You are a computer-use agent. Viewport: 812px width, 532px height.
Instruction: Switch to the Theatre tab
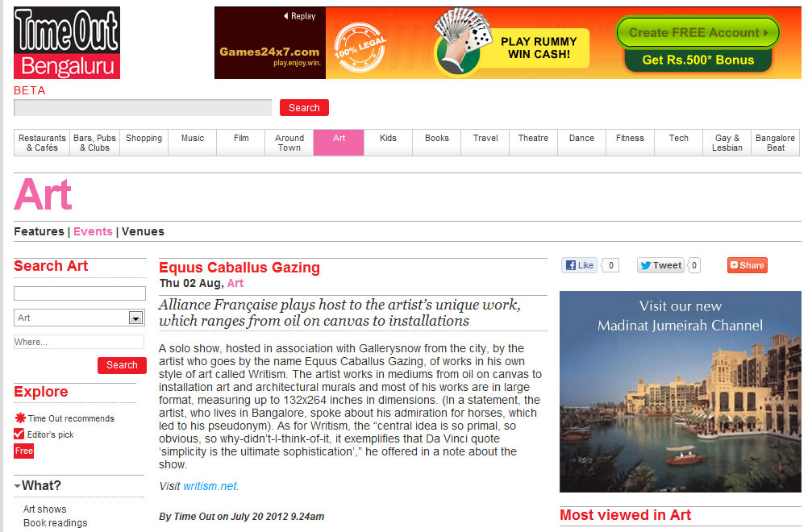pos(533,139)
